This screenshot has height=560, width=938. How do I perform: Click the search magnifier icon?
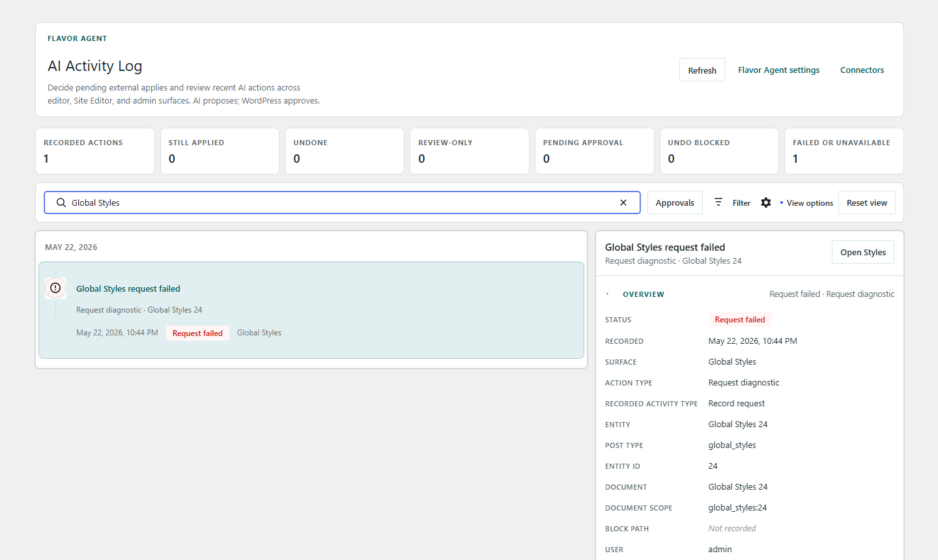point(61,203)
